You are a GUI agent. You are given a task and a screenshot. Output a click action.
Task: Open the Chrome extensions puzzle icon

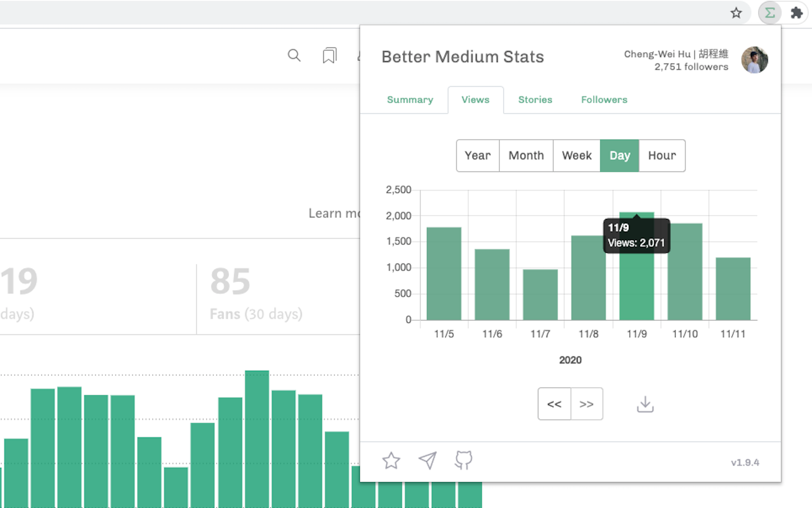(x=796, y=13)
